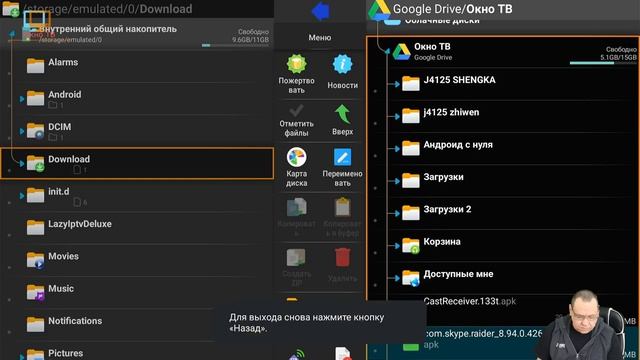Open the Доступные мне folder name
This screenshot has height=360, width=640.
point(458,274)
